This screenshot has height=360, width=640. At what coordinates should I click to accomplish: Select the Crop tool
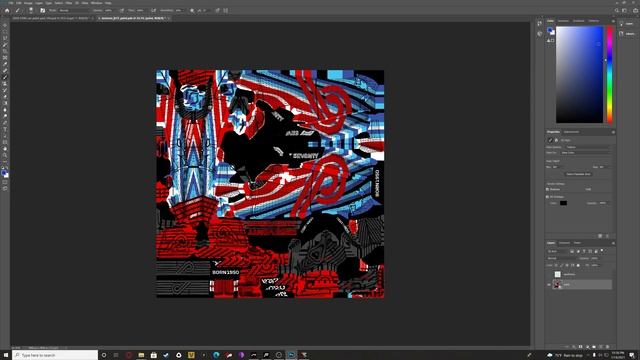(x=5, y=52)
